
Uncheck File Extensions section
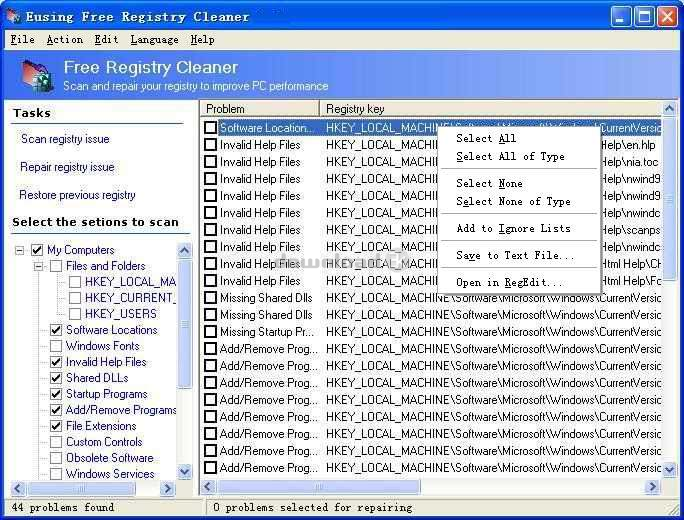[56, 426]
